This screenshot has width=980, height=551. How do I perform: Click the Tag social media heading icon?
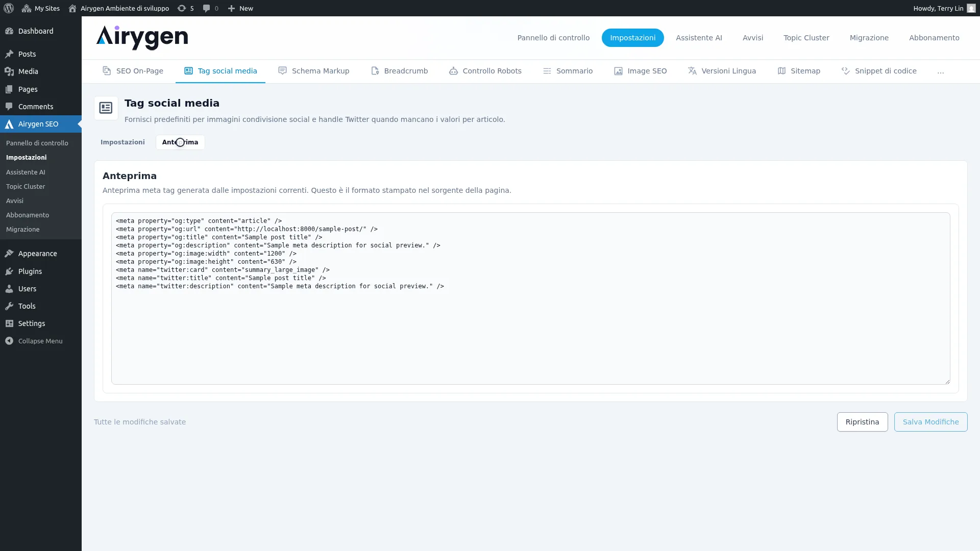[106, 108]
